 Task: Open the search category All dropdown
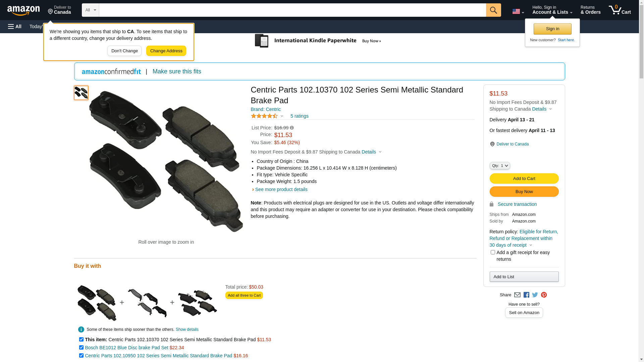click(90, 10)
